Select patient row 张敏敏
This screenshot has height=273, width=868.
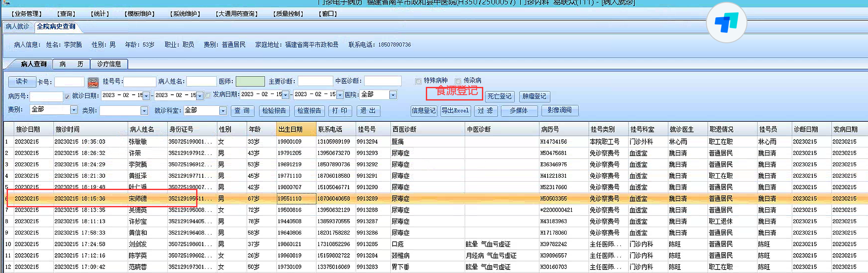pos(436,142)
